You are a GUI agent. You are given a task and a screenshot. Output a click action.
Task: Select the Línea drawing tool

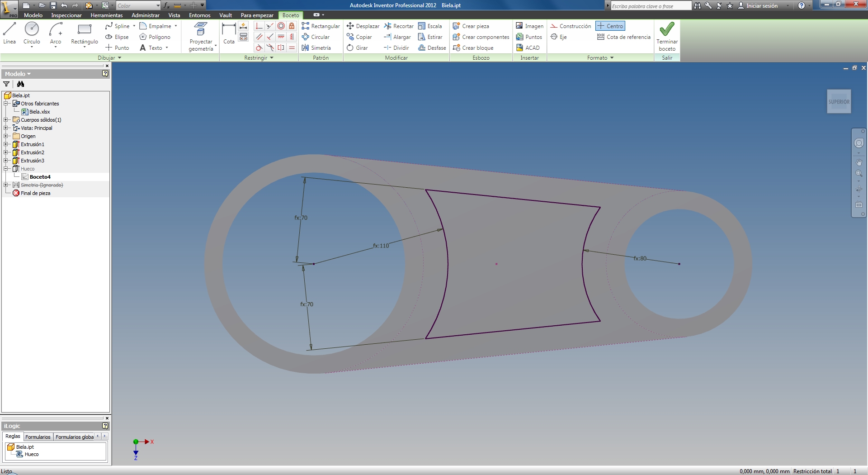(x=9, y=33)
